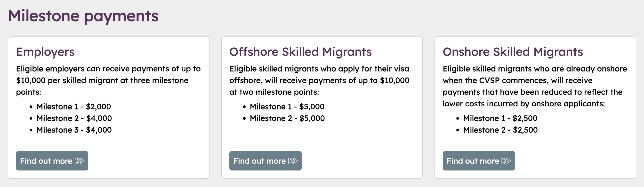Click the Employers Milestone 1 - $2,000 item
Screen dimensions: 644x187
(x=73, y=107)
